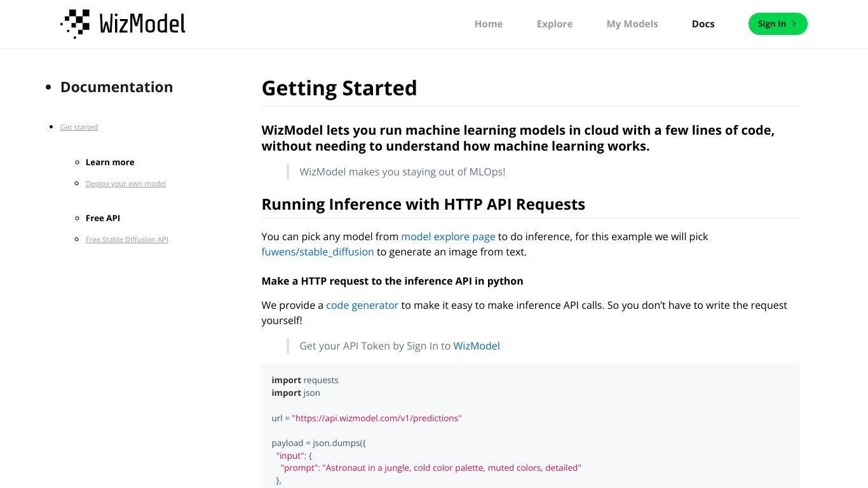Click the Free API sidebar label
This screenshot has width=868, height=488.
click(x=103, y=218)
